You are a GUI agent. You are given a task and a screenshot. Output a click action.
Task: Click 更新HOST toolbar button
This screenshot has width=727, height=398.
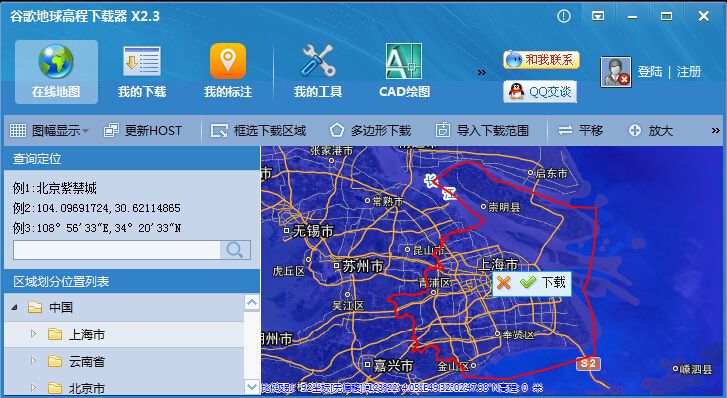(143, 130)
